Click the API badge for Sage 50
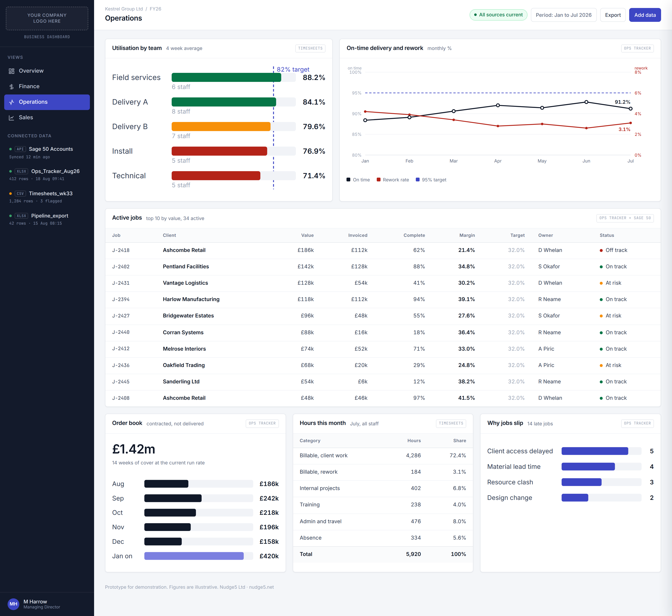 [x=20, y=149]
